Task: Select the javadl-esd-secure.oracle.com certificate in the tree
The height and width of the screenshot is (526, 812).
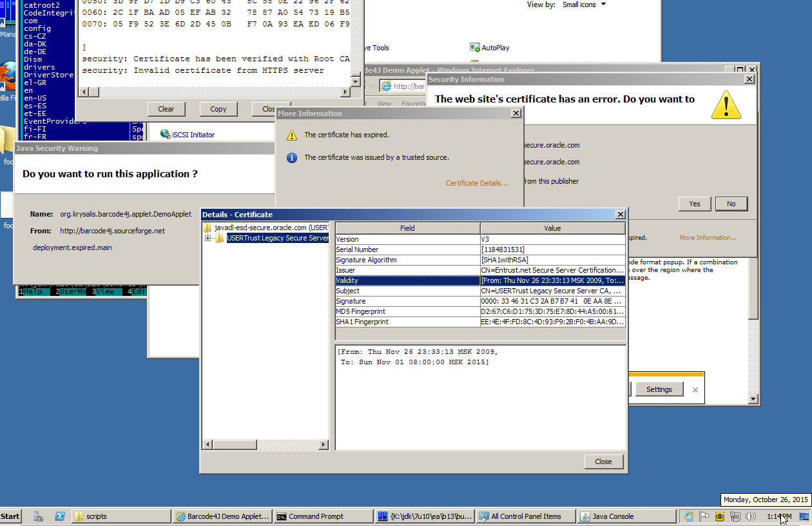Action: pos(271,228)
